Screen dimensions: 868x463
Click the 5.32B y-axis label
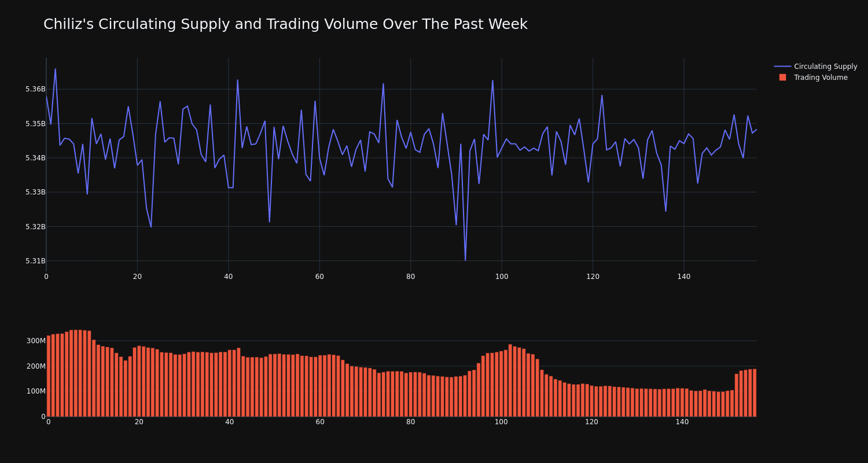[x=35, y=226]
